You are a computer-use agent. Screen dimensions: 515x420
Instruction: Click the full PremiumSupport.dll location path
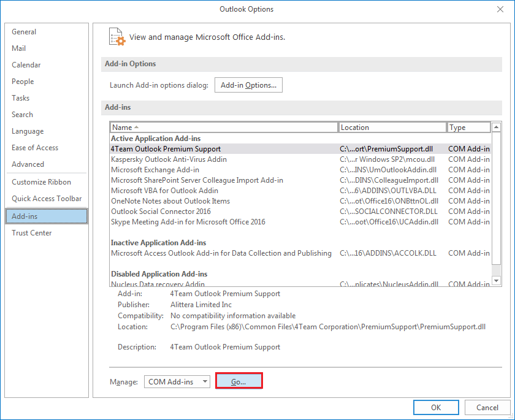[x=328, y=327]
